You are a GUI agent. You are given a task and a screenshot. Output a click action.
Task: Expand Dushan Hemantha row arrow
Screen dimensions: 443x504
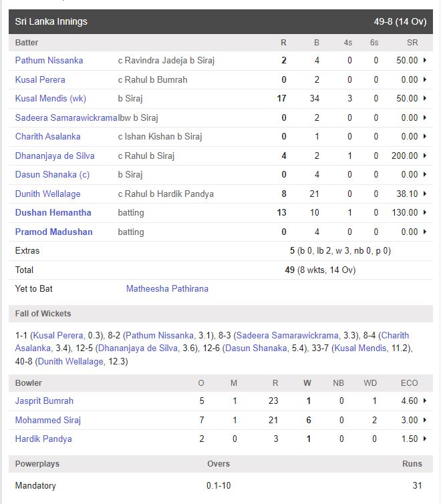(425, 213)
